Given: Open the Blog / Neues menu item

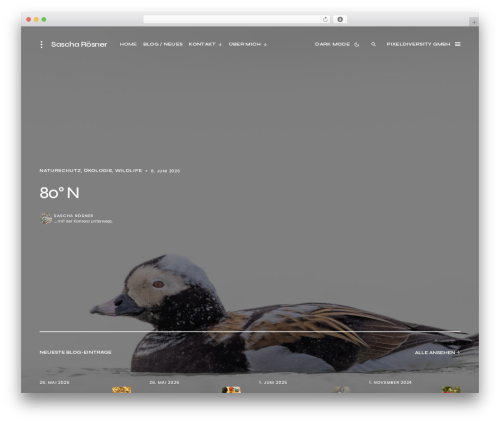Looking at the screenshot, I should (x=163, y=44).
